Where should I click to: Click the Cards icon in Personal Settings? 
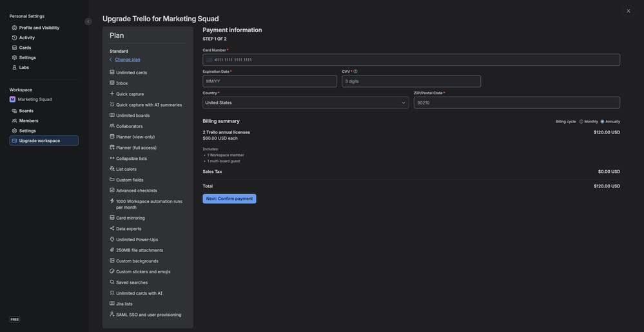[x=14, y=48]
